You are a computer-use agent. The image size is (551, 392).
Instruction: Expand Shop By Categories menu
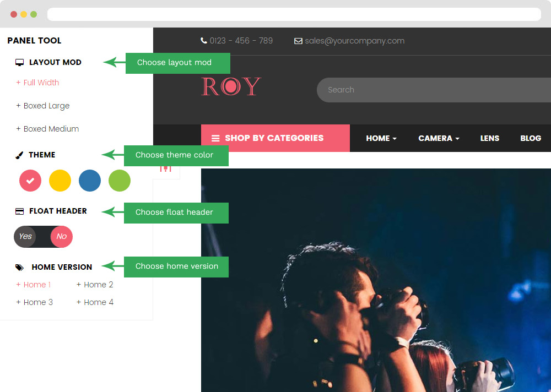click(275, 138)
